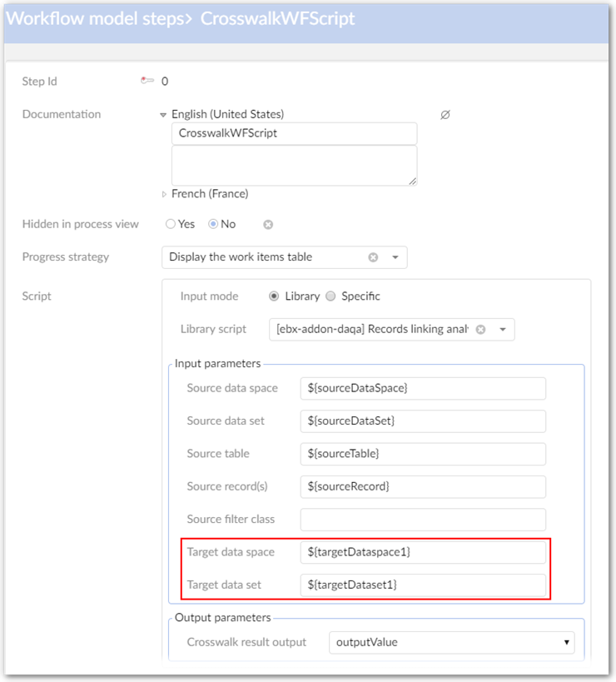Click the empty Source filter class field
Image resolution: width=616 pixels, height=682 pixels.
pos(423,520)
